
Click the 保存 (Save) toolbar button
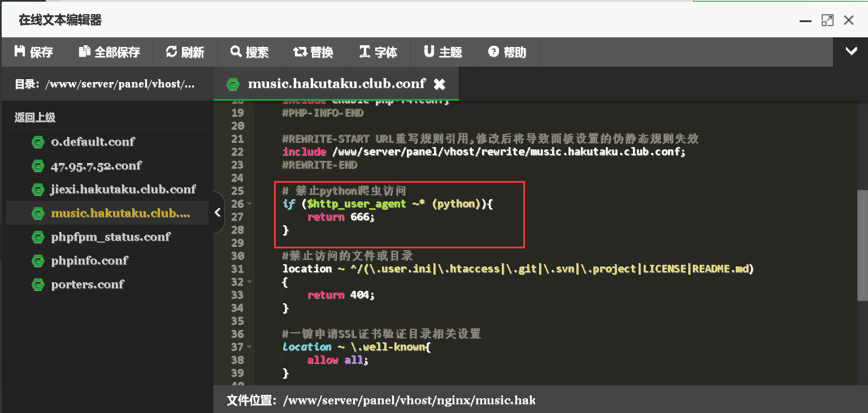pos(33,52)
